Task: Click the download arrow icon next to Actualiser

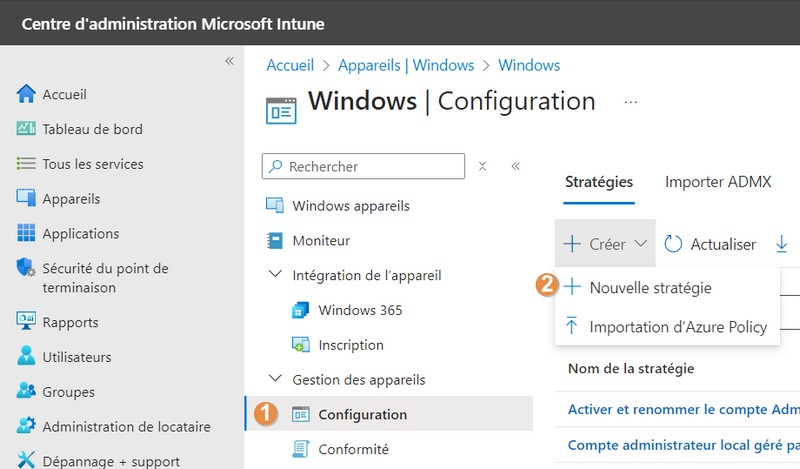Action: coord(782,244)
